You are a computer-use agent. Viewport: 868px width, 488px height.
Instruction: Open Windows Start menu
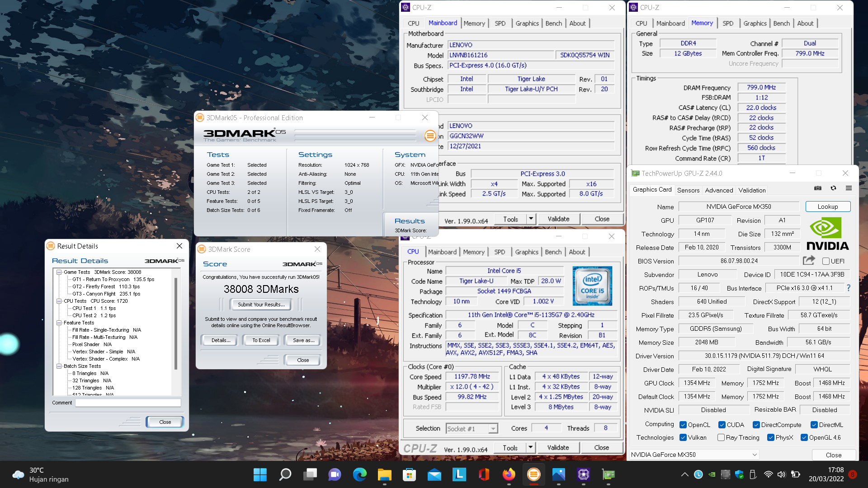(260, 474)
